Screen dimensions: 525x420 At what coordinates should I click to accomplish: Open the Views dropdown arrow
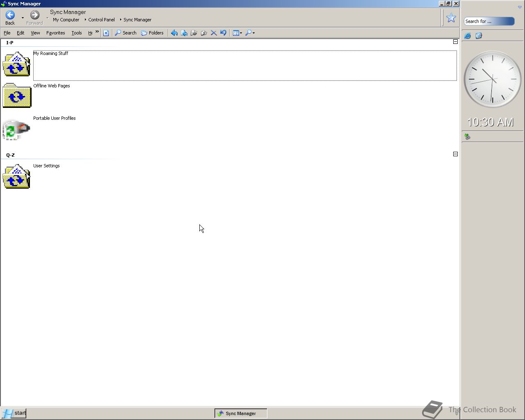click(241, 33)
